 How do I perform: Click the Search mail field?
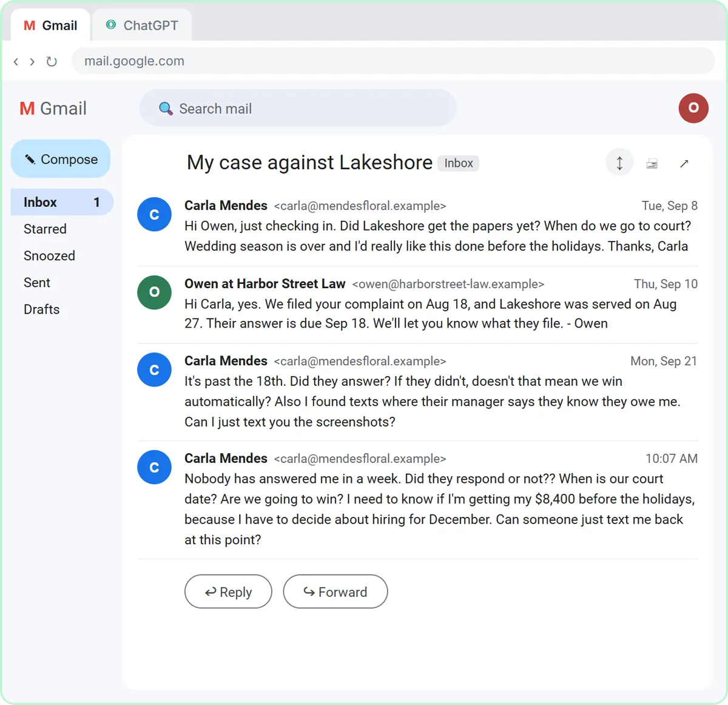pyautogui.click(x=298, y=109)
